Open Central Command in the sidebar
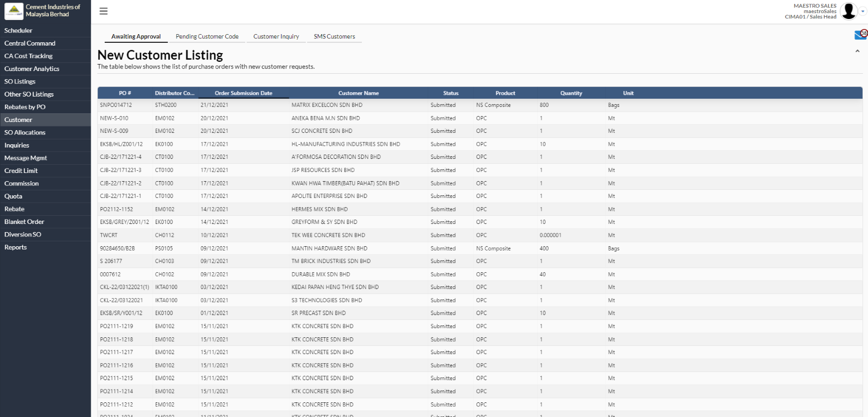 coord(46,43)
